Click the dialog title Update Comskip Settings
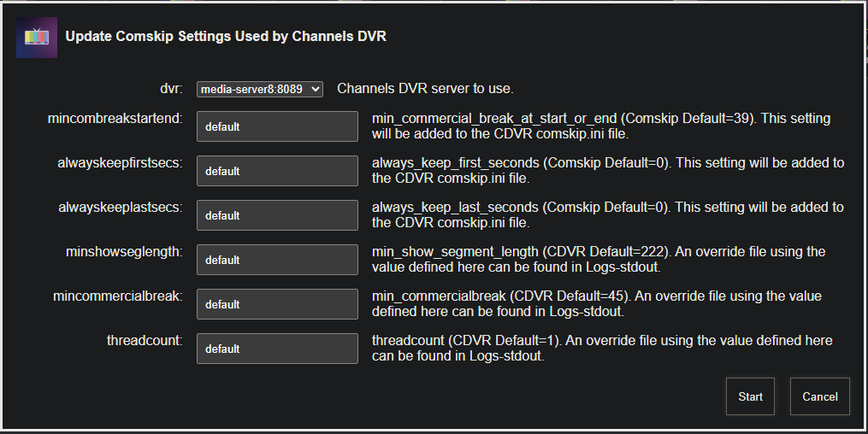Viewport: 868px width, 434px height. [x=226, y=37]
